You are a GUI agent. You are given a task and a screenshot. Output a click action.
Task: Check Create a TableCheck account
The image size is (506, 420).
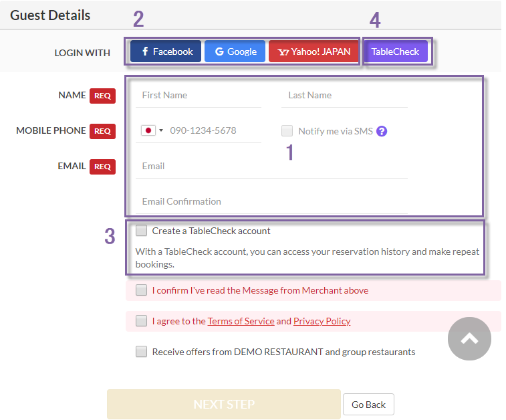(x=142, y=231)
